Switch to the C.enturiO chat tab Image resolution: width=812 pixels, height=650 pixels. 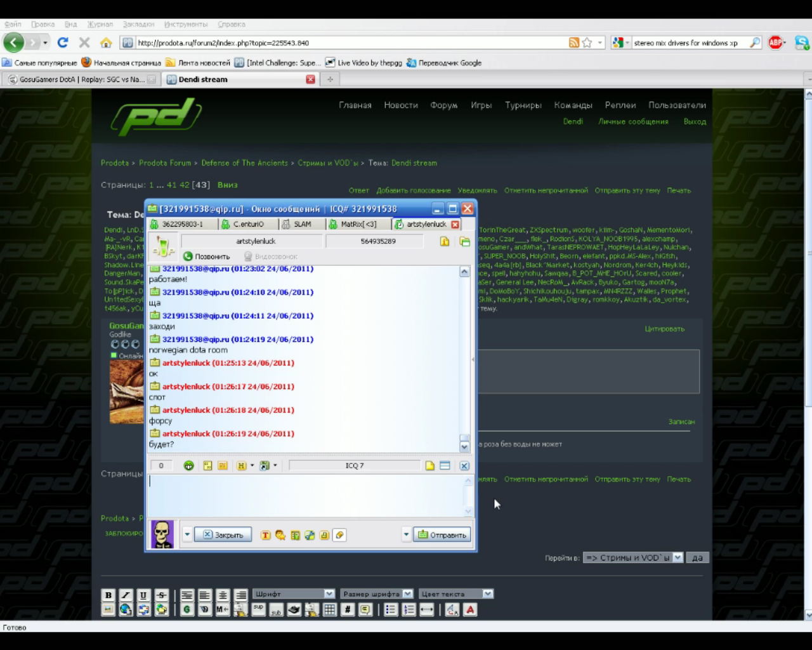click(x=248, y=224)
